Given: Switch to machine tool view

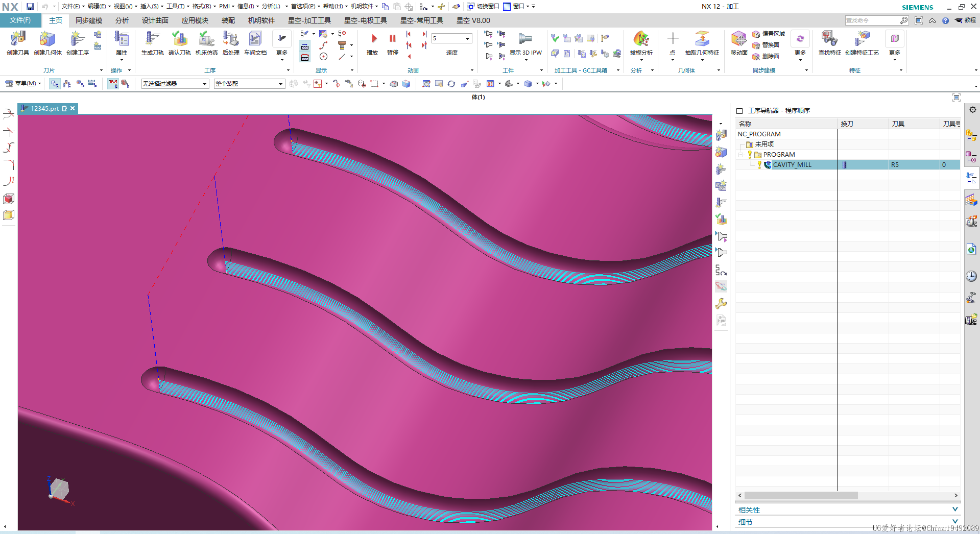Looking at the screenshot, I should tap(67, 84).
